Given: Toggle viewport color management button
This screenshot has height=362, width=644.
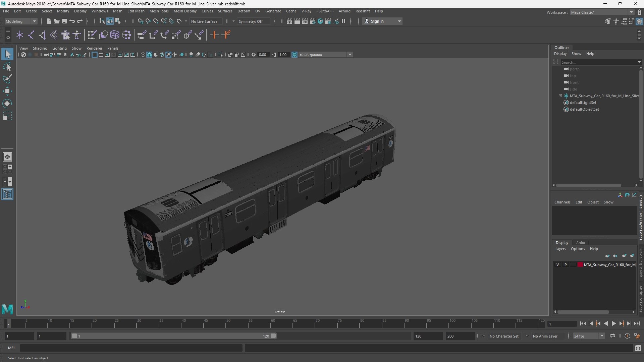Looking at the screenshot, I should pyautogui.click(x=294, y=55).
